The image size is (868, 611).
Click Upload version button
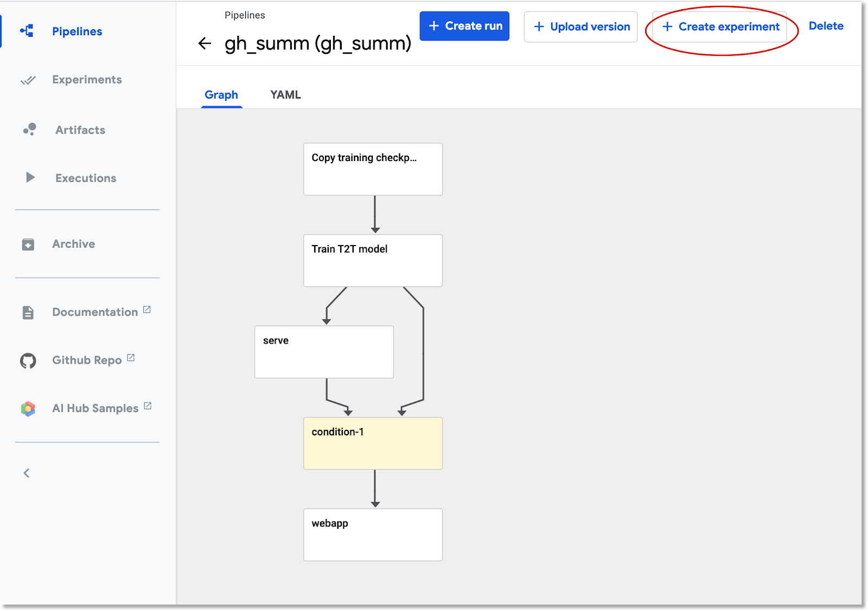tap(580, 27)
